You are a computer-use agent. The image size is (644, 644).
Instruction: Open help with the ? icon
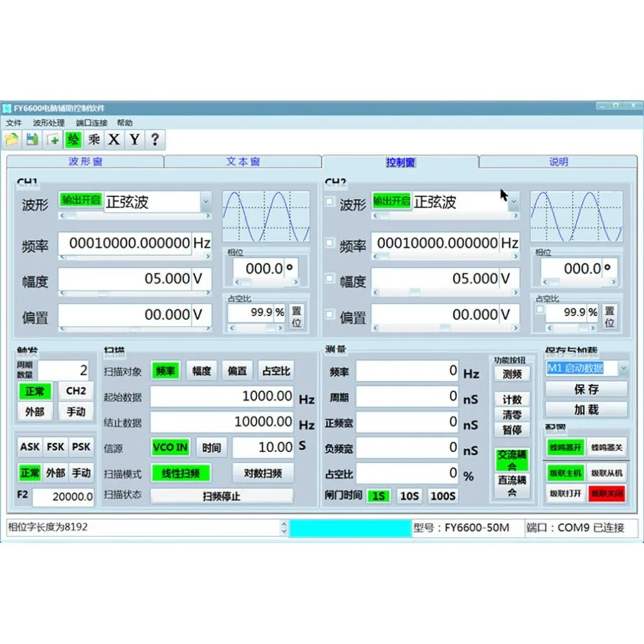click(x=155, y=139)
